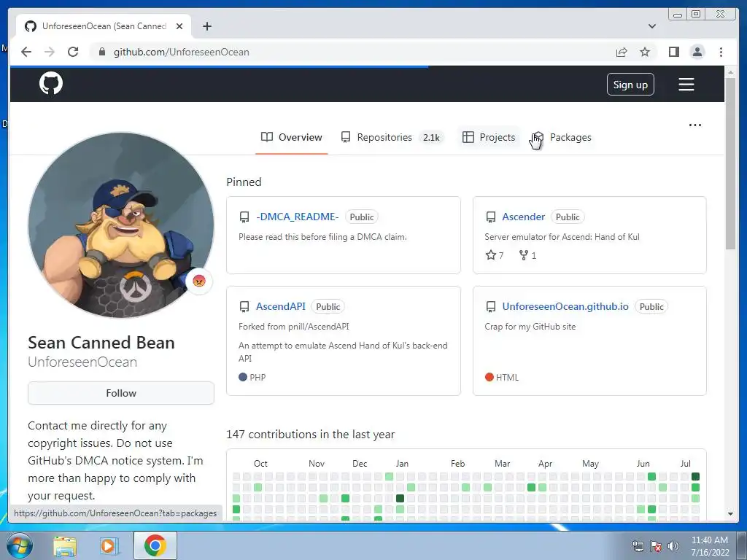This screenshot has height=560, width=747.
Task: Open the UnforeseenOcean.github.io repository
Action: tap(565, 306)
